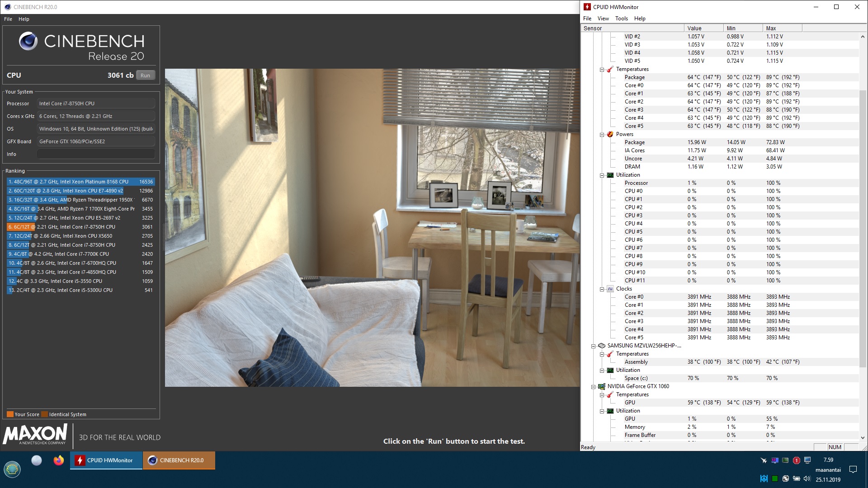Click the tray clock showing 7.59
This screenshot has height=488, width=868.
[x=828, y=460]
